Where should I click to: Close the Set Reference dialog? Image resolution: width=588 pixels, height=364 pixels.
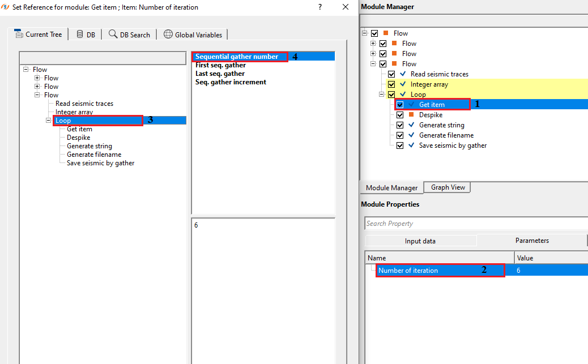click(x=346, y=7)
